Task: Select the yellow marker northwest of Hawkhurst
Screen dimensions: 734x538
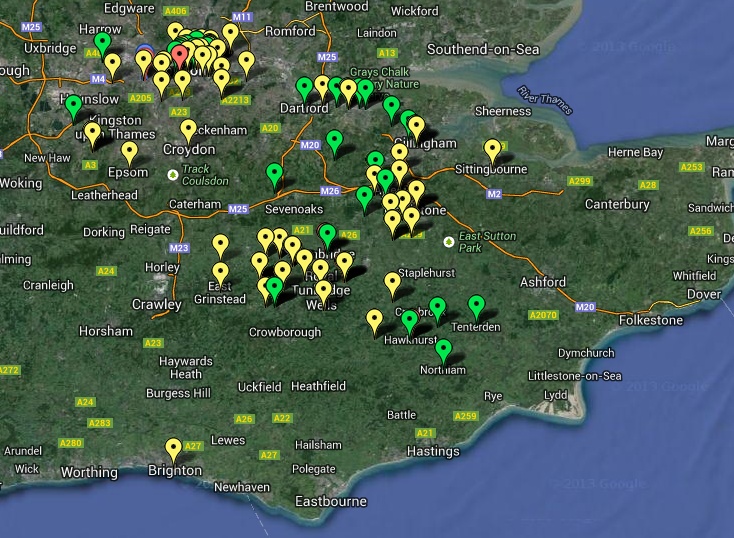Action: click(x=374, y=320)
